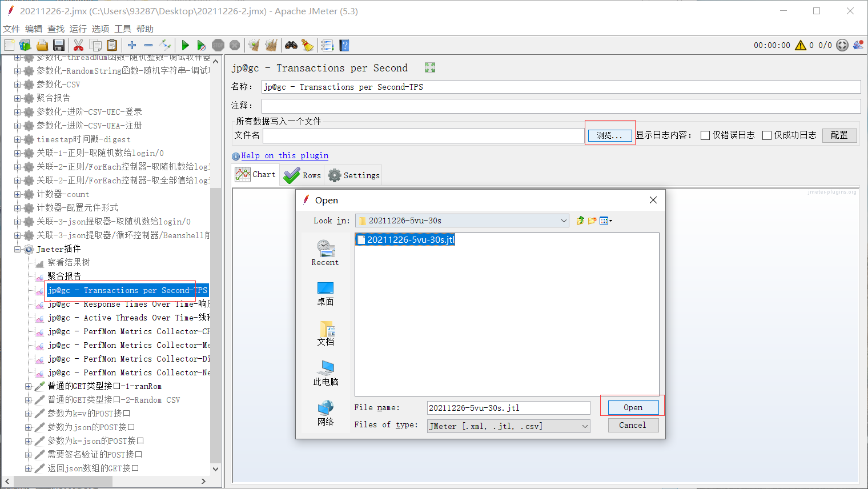Expand the 返回json数组的GET接口 node

(x=28, y=468)
